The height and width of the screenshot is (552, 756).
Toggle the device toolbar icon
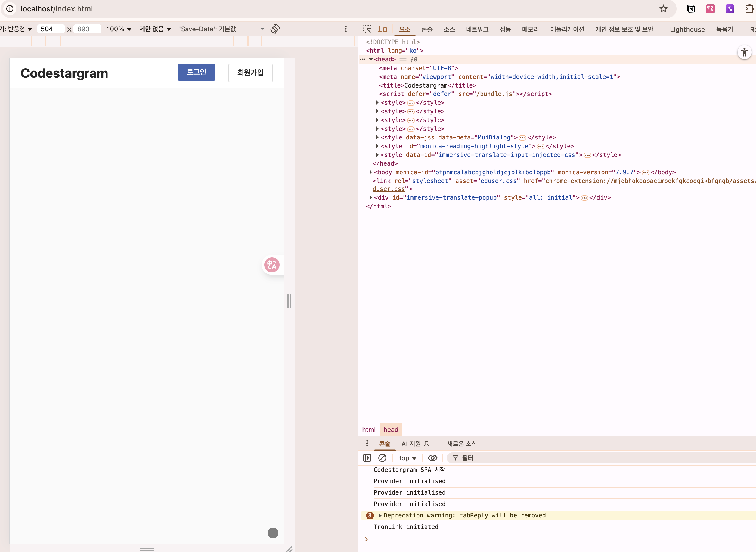pyautogui.click(x=383, y=29)
